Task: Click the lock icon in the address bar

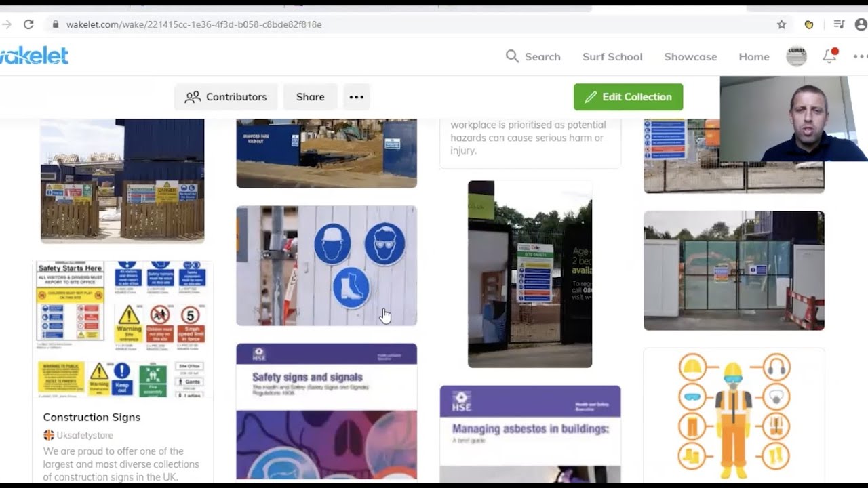Action: click(x=56, y=24)
